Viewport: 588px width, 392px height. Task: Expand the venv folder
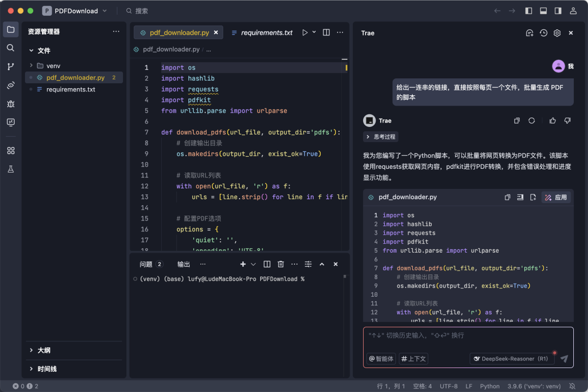31,66
